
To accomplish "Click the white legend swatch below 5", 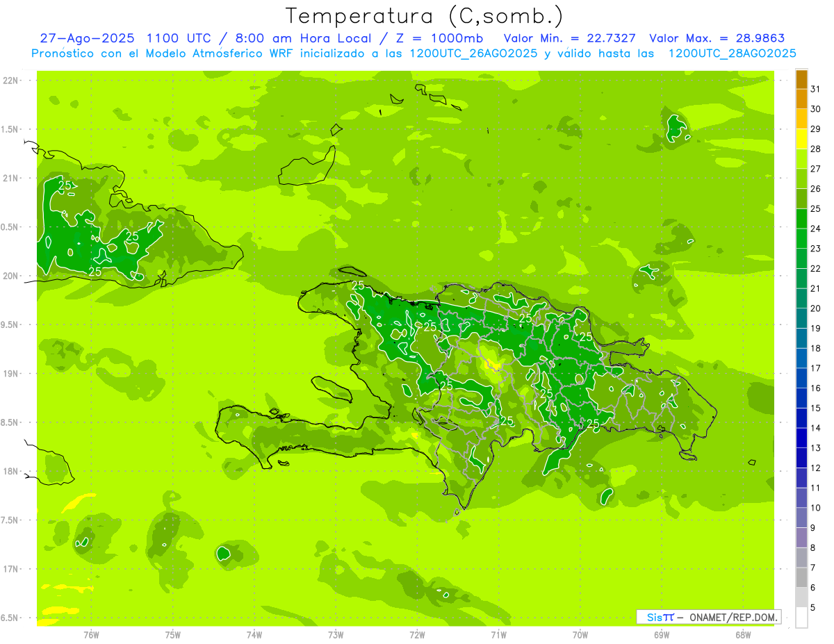I will click(801, 618).
